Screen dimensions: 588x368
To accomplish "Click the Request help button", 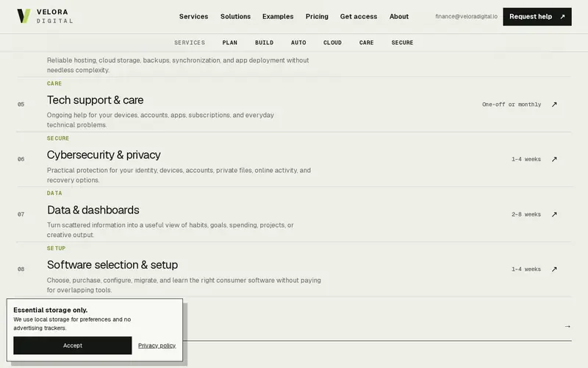I will coord(537,16).
